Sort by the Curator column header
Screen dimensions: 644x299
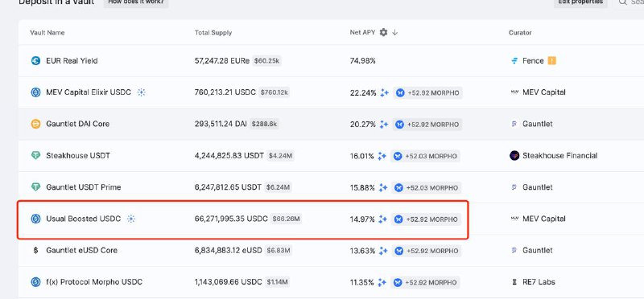click(x=520, y=32)
